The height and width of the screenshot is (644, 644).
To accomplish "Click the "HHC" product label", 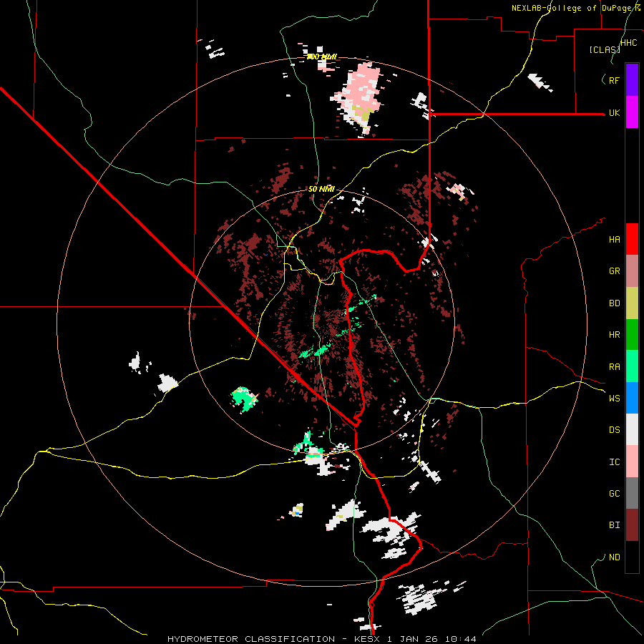I will pos(628,42).
